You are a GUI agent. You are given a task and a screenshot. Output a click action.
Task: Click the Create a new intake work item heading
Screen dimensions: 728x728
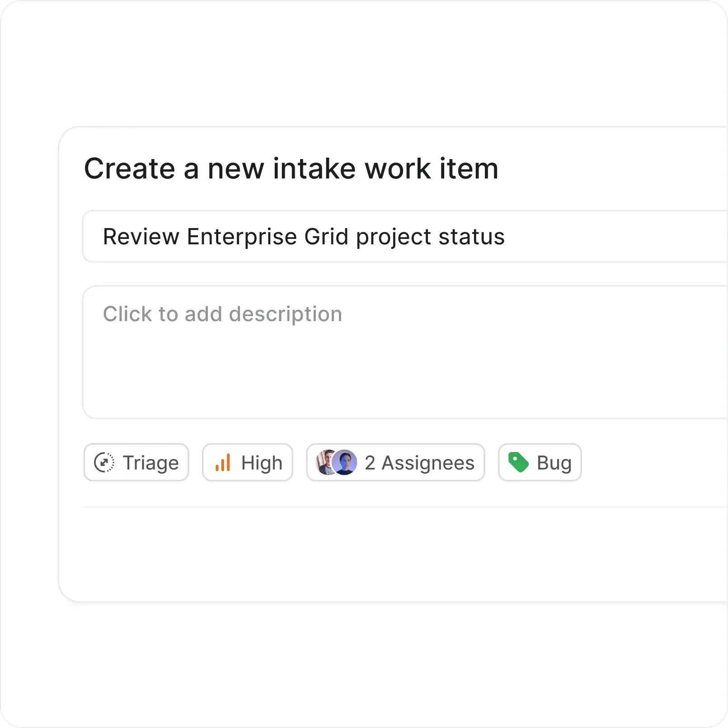click(291, 168)
